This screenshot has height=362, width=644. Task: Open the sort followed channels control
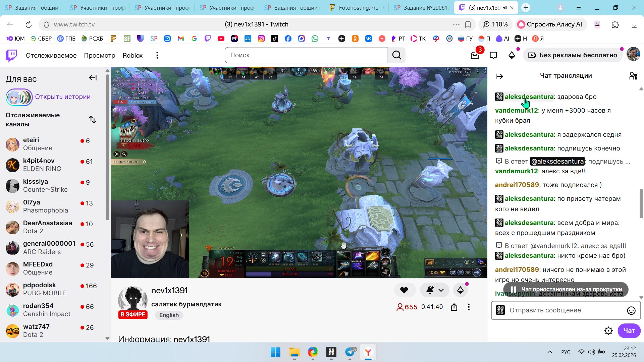coord(93,120)
